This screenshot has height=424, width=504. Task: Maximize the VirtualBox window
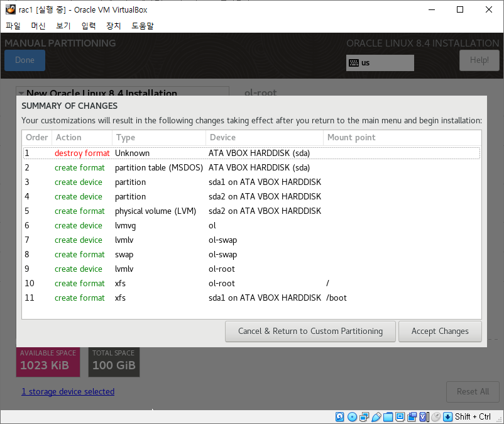click(460, 9)
